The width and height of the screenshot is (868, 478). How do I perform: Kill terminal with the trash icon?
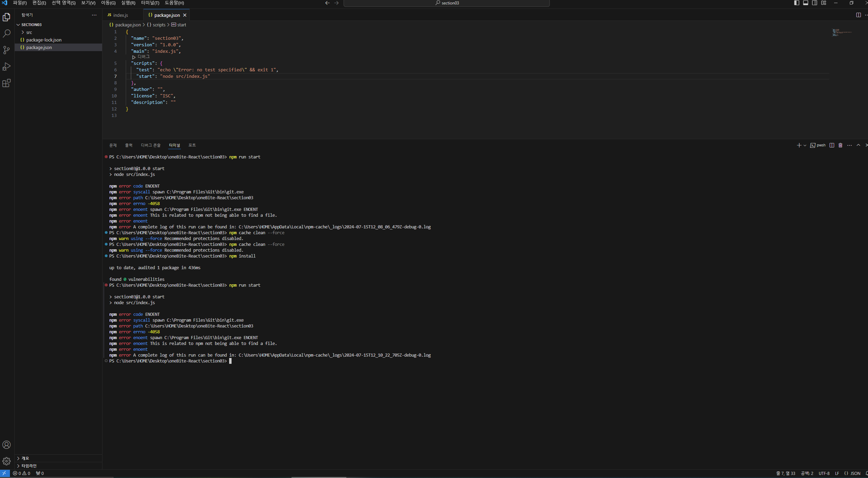(840, 145)
